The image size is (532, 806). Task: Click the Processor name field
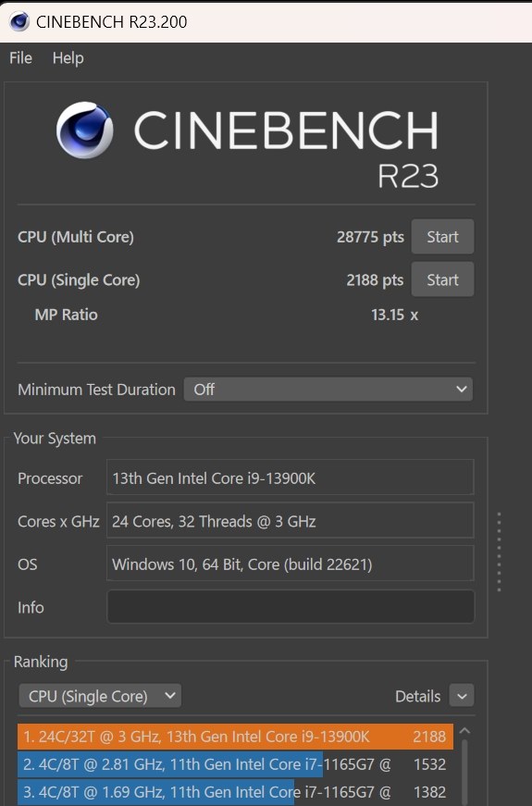pyautogui.click(x=291, y=477)
